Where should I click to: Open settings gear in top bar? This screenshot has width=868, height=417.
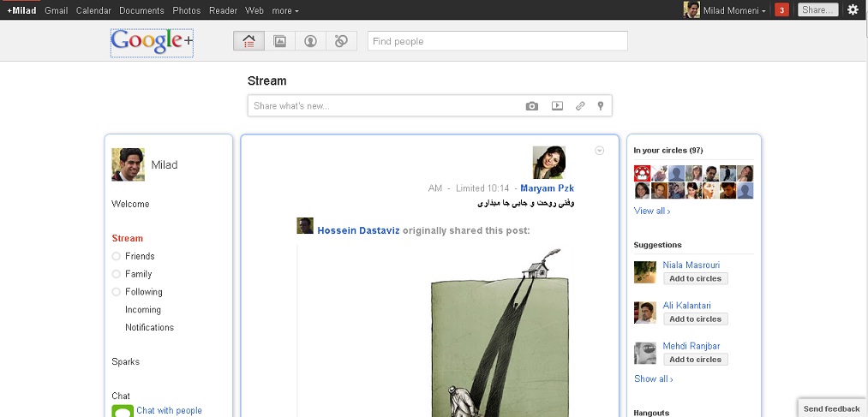point(853,9)
